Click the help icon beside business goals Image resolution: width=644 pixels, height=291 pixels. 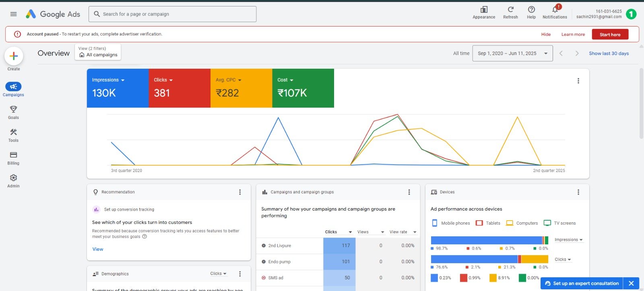[x=144, y=236]
